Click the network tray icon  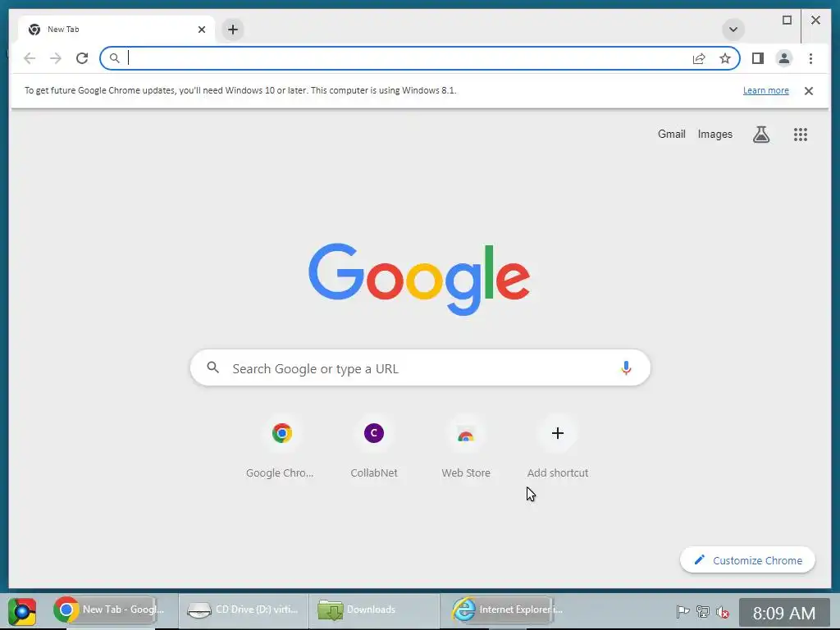[x=702, y=611]
